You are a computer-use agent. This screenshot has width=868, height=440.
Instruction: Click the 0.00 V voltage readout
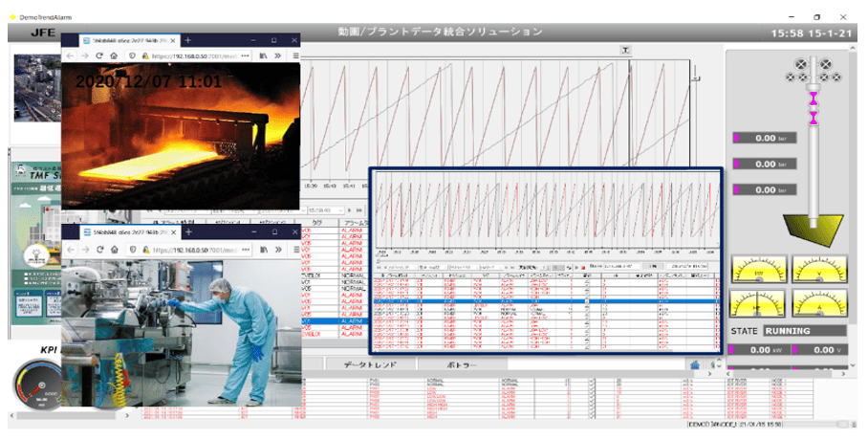coord(820,350)
